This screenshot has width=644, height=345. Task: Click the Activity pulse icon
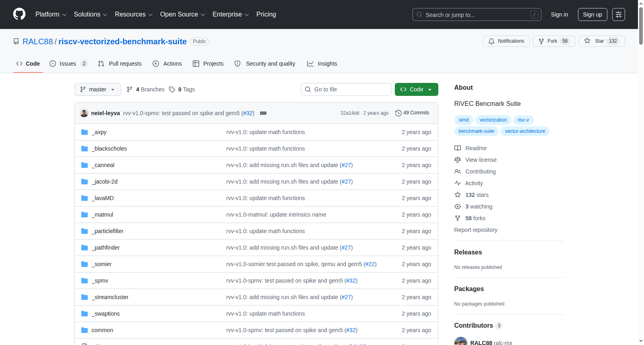pos(458,183)
